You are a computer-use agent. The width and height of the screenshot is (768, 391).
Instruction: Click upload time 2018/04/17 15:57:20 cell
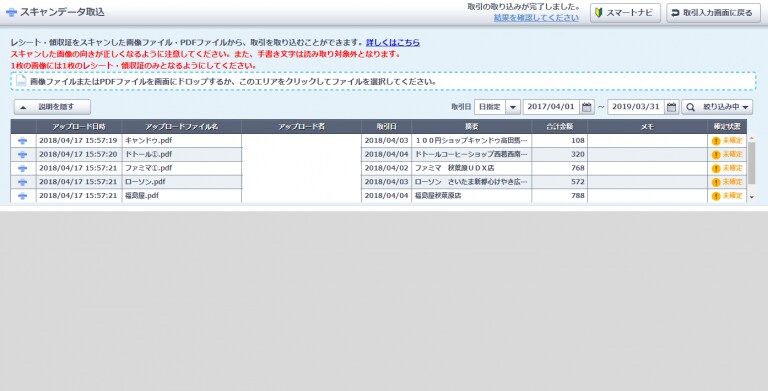click(79, 154)
